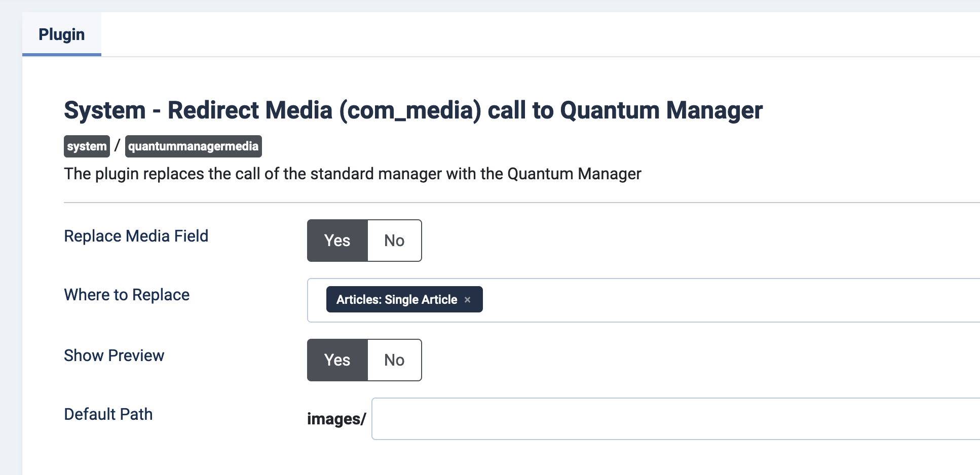Click the divider line below the description
Viewport: 980px width, 475px height.
[507, 203]
